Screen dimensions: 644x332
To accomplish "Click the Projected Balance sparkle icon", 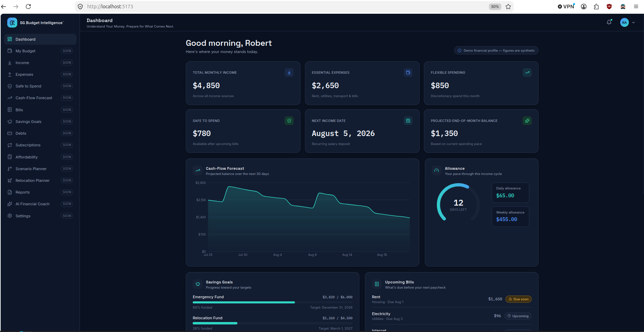I will 527,121.
